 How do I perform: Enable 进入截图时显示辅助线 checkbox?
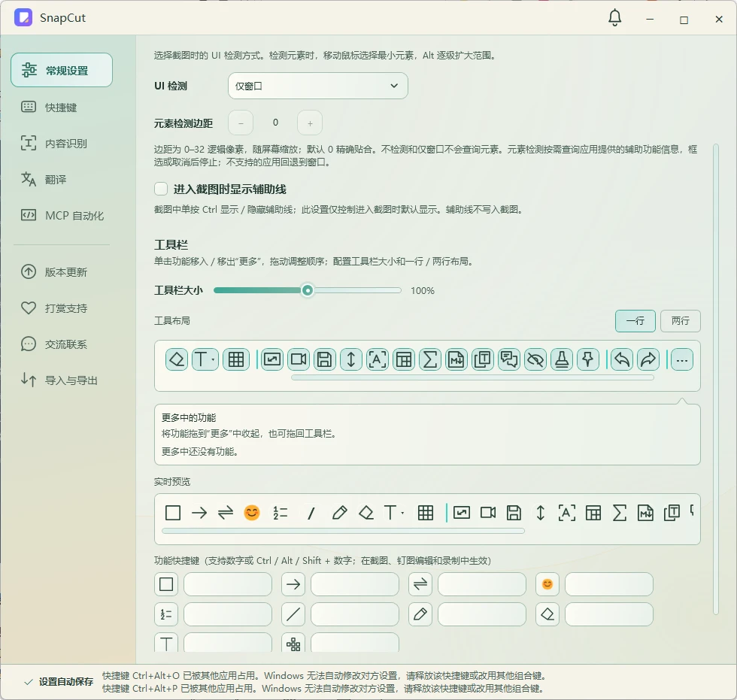point(161,189)
